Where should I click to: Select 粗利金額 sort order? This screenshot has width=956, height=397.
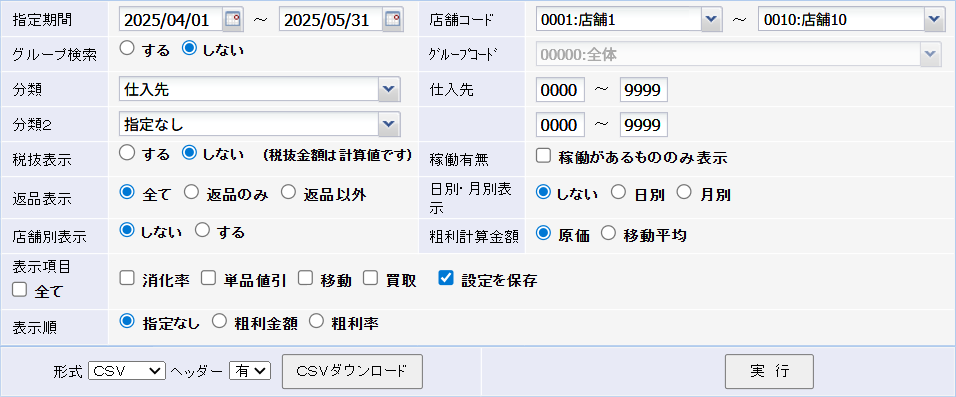(x=219, y=321)
